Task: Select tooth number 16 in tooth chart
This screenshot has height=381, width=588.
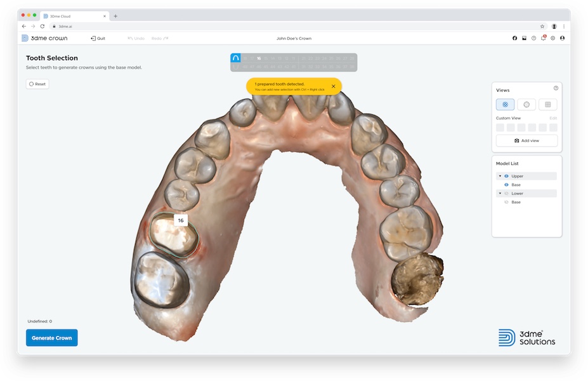Action: (x=259, y=58)
